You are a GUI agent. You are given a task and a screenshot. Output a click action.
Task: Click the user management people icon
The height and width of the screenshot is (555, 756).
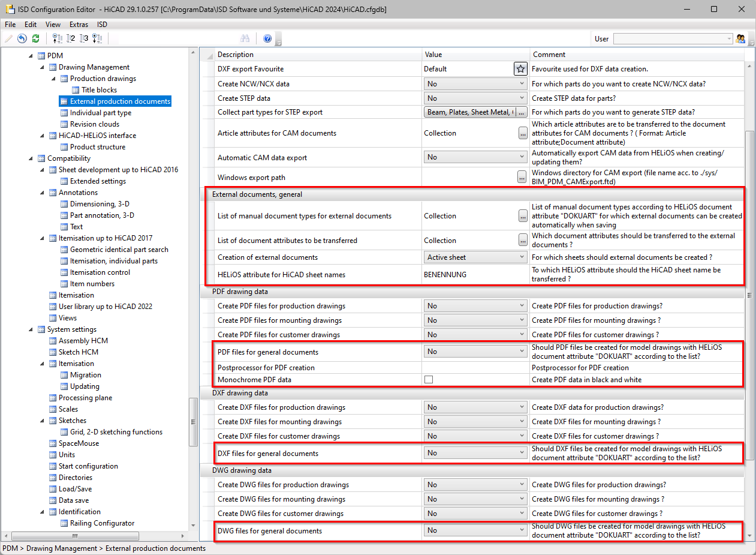[x=741, y=38]
